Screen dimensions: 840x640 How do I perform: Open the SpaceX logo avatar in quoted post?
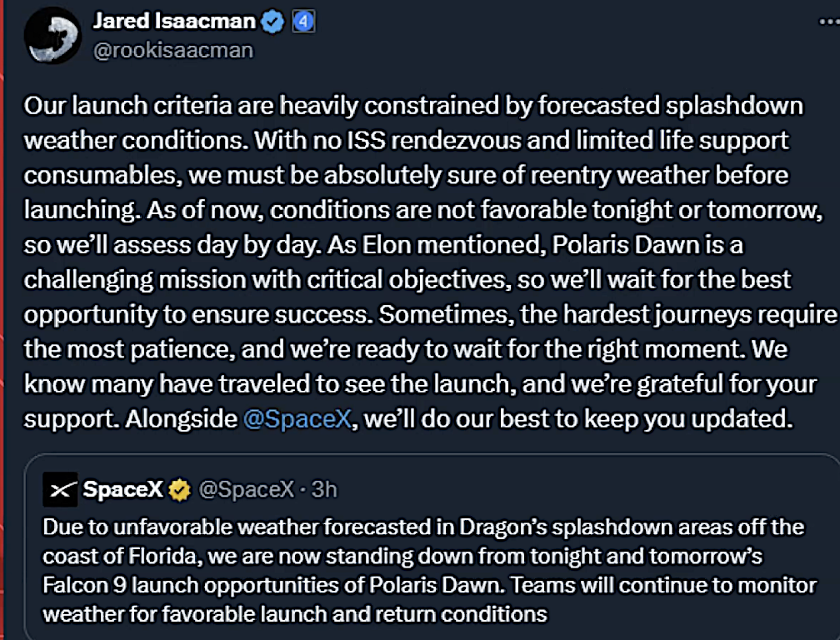tap(62, 490)
